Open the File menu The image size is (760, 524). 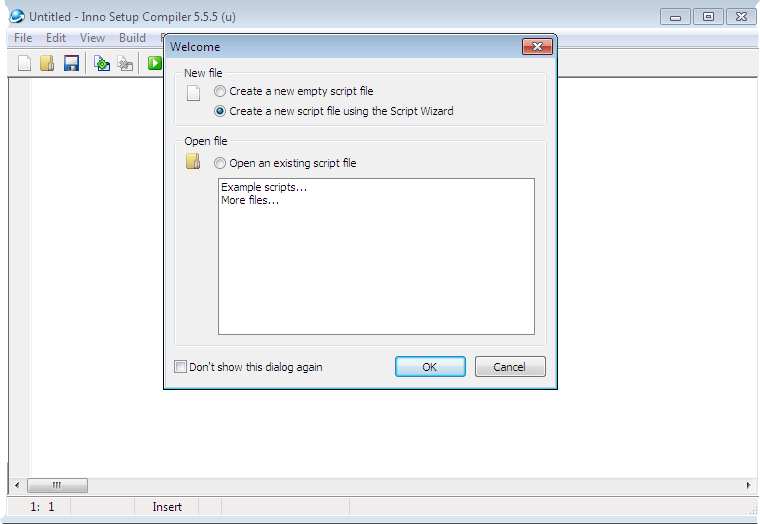point(23,38)
